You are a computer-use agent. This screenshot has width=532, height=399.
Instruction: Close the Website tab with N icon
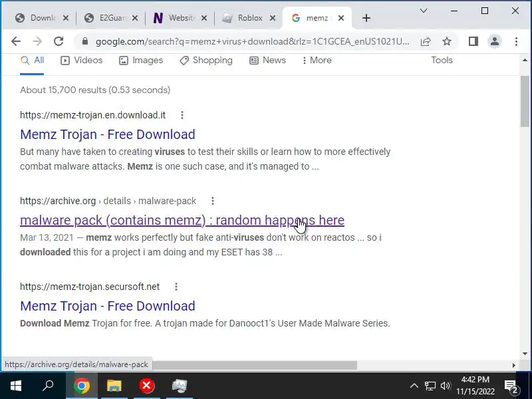click(203, 18)
